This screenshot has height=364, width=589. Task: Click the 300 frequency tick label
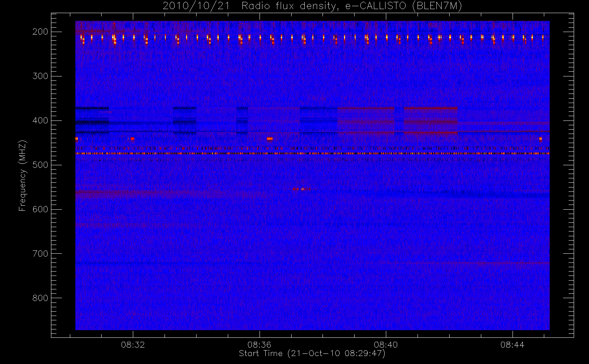pyautogui.click(x=40, y=76)
